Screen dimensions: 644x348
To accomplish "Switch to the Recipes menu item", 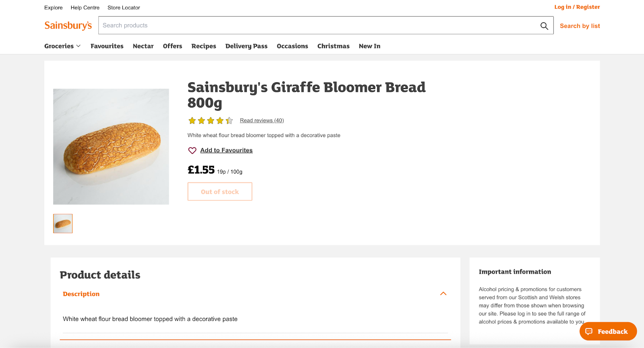I will 204,46.
